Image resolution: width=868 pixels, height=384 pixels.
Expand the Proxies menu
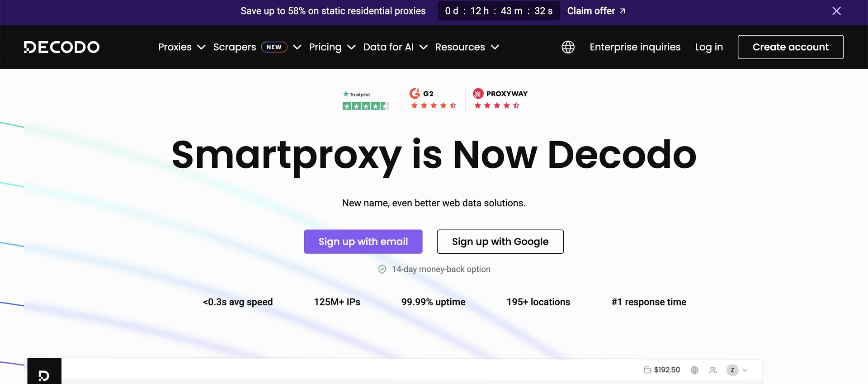[182, 47]
